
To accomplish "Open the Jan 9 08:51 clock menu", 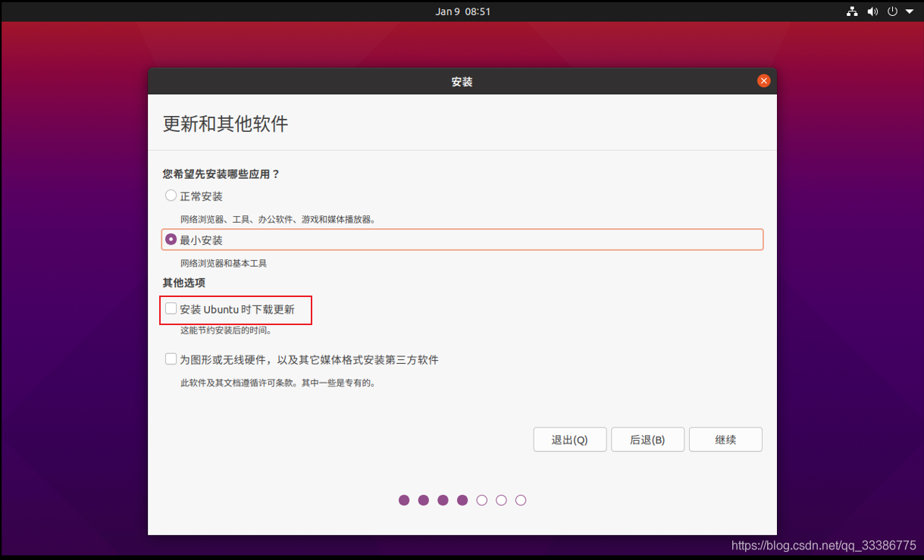I will [462, 11].
